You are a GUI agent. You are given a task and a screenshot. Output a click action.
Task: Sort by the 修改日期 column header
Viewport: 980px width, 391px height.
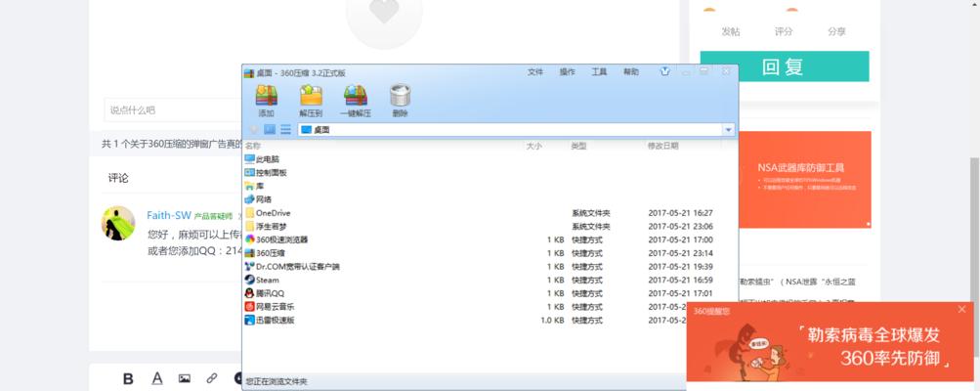(x=663, y=146)
